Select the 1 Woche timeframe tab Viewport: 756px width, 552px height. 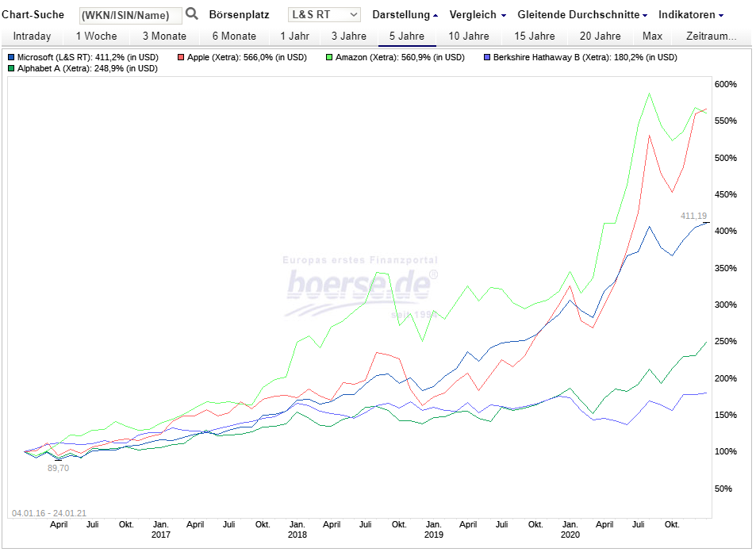(x=97, y=36)
